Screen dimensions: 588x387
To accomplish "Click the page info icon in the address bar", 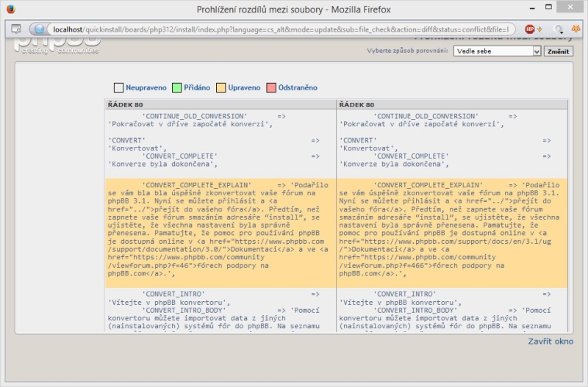I will pyautogui.click(x=16, y=29).
